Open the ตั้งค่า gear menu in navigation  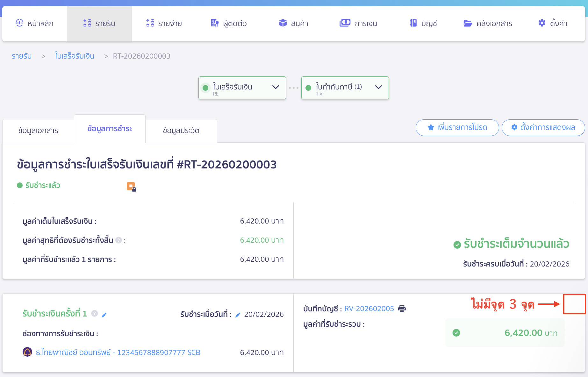click(x=553, y=23)
